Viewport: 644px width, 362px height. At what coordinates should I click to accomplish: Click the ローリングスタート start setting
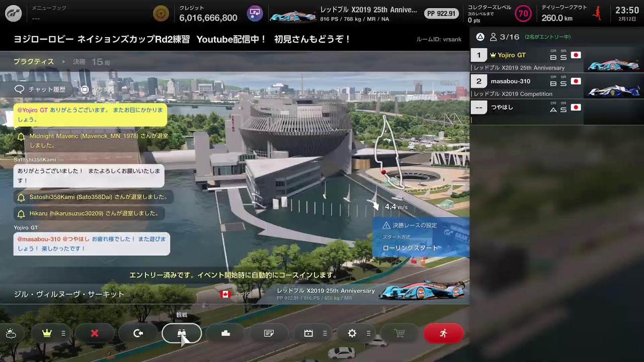[x=411, y=248]
